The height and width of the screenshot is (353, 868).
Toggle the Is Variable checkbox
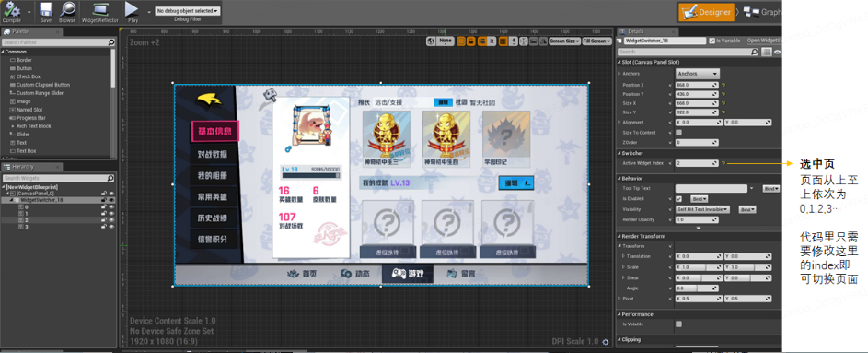pyautogui.click(x=712, y=41)
